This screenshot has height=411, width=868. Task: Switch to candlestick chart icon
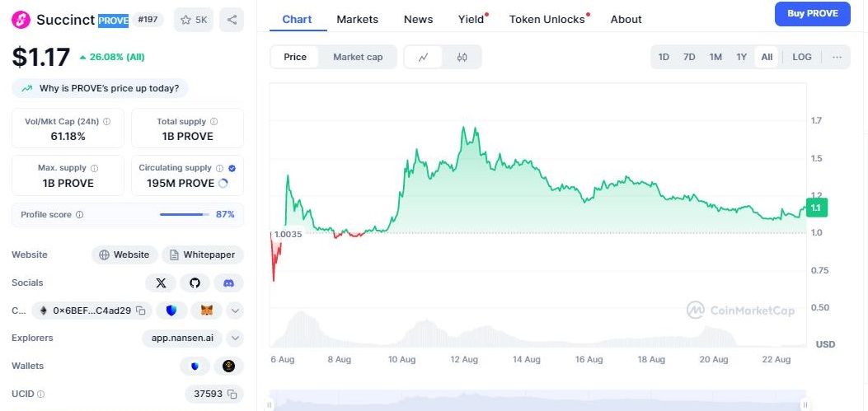pyautogui.click(x=462, y=57)
